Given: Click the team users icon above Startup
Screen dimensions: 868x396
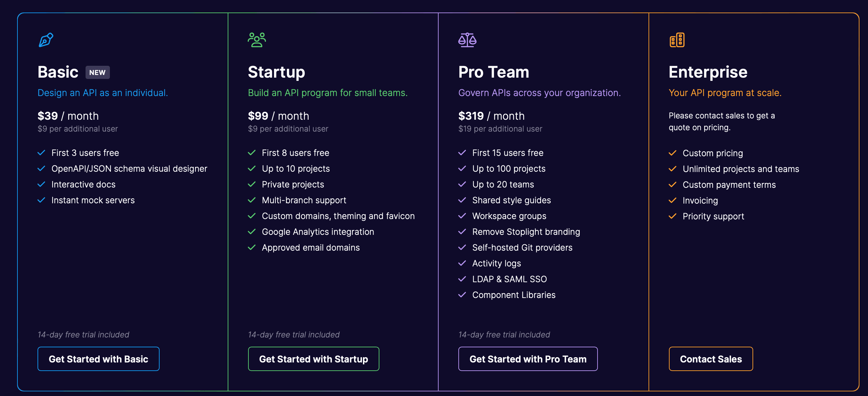Looking at the screenshot, I should click(257, 40).
